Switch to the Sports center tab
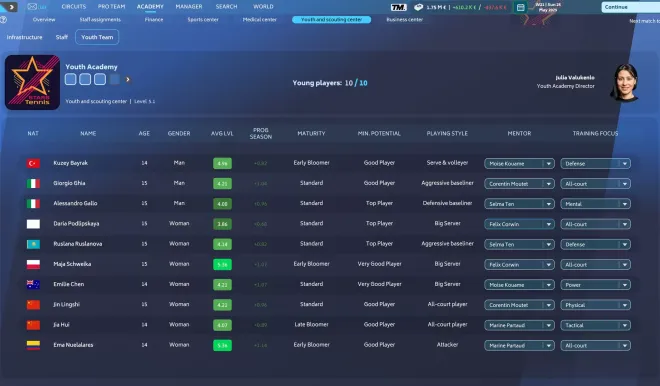660x386 pixels. [x=203, y=20]
